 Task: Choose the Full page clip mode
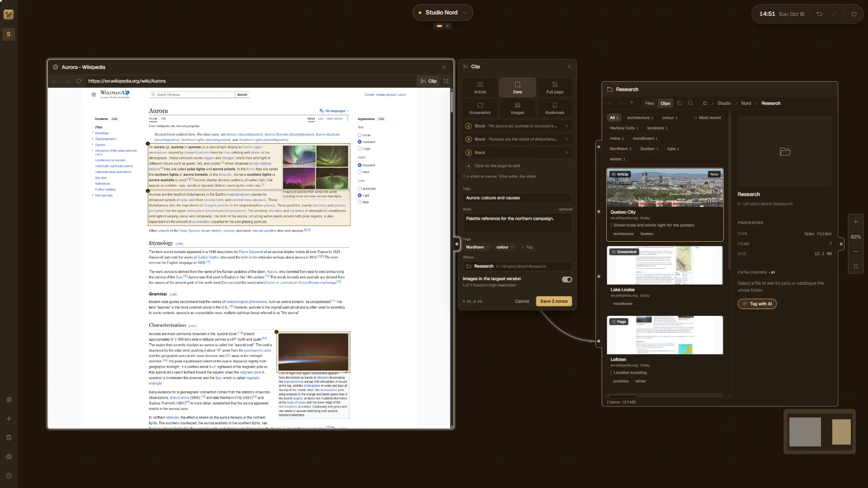click(555, 88)
